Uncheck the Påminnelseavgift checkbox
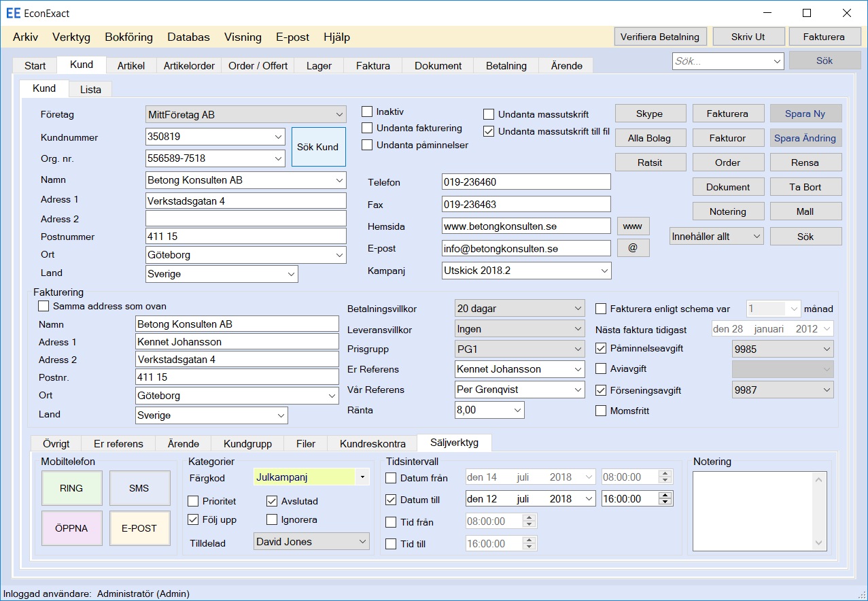868x601 pixels. pos(601,348)
